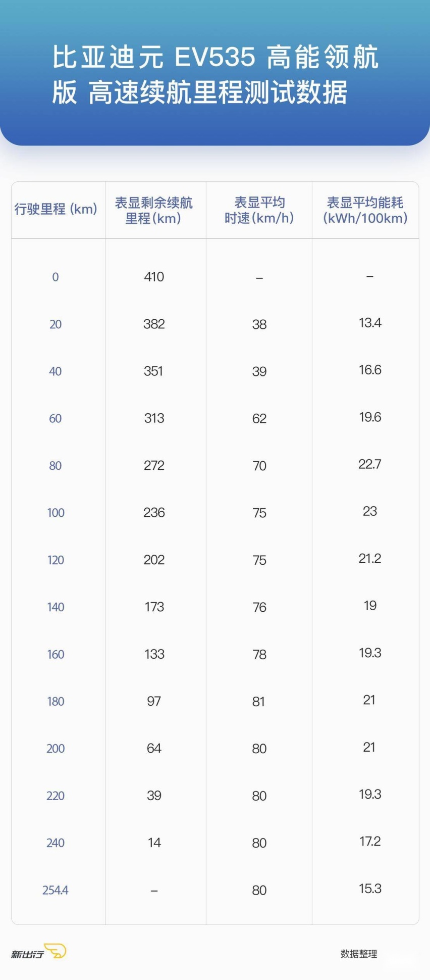Image resolution: width=430 pixels, height=980 pixels.
Task: Click the title text 比亚迪元 EV535
Action: pyautogui.click(x=154, y=57)
